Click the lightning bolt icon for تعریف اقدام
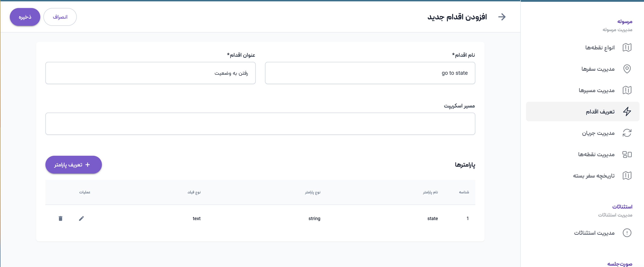 (627, 111)
